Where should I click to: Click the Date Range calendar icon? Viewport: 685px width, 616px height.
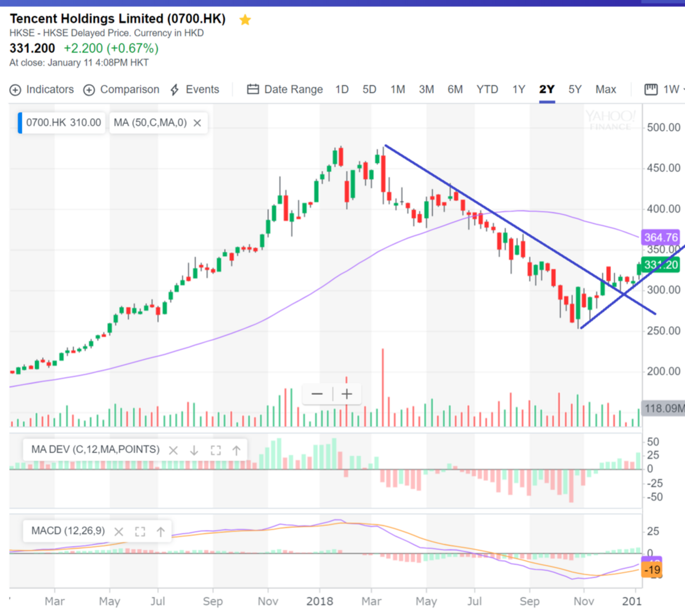(x=253, y=90)
